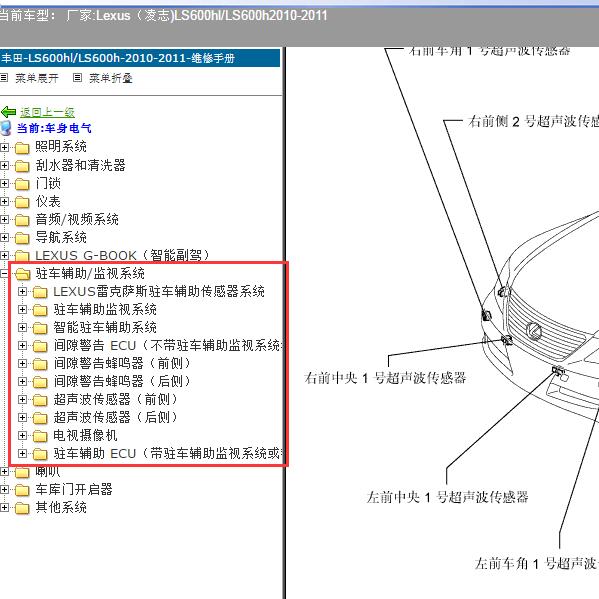Click the folder icon for 超声波传感器（前侧）
Viewport: 599px width, 599px height.
click(40, 400)
